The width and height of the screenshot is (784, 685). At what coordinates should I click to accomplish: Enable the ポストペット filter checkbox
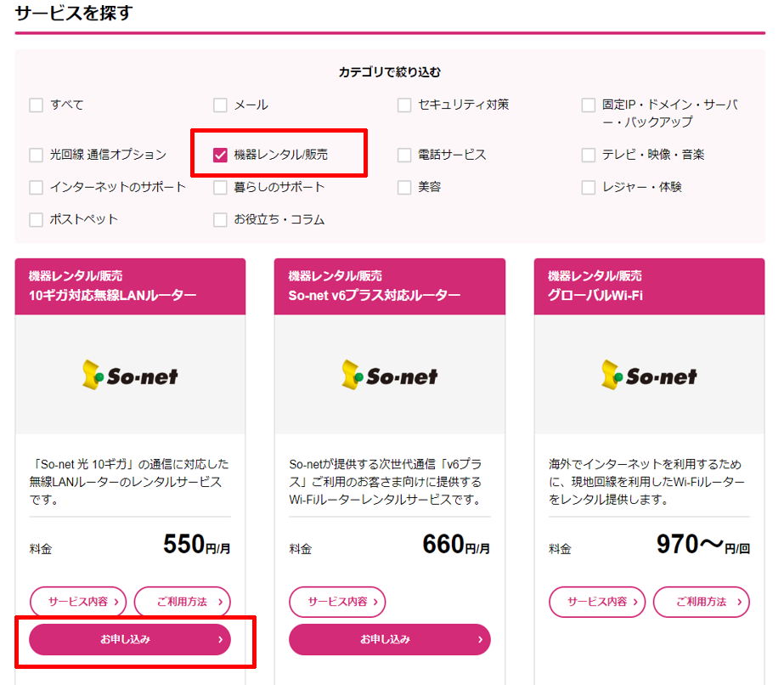(x=36, y=219)
